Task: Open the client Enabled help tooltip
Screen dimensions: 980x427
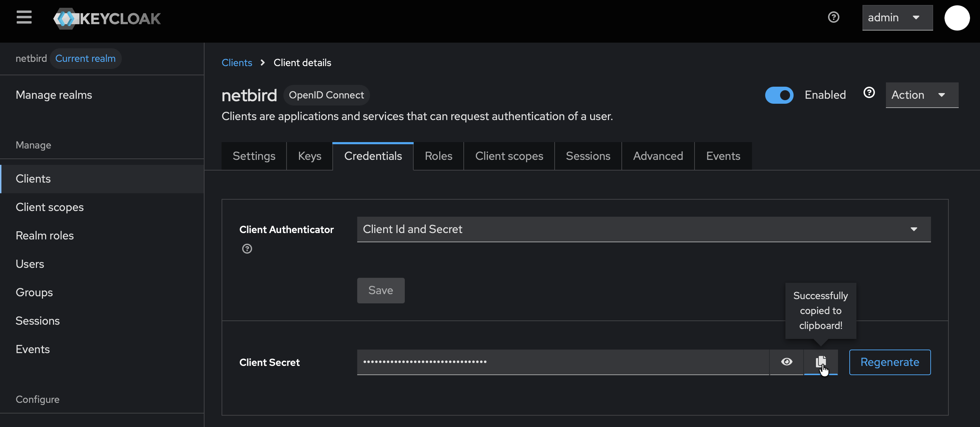Action: coord(869,92)
